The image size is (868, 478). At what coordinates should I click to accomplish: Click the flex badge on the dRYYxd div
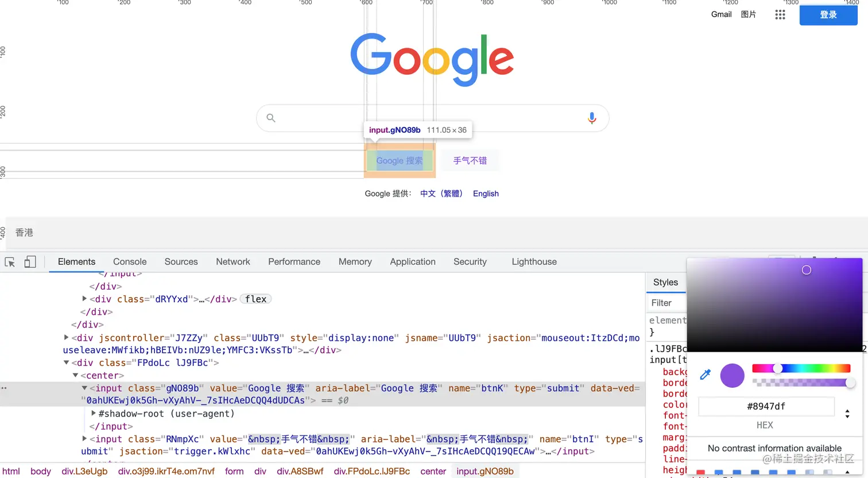coord(255,299)
